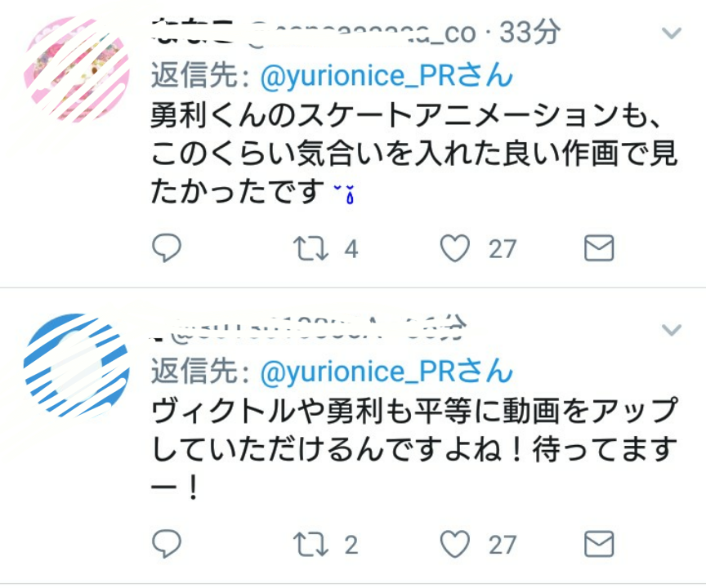The height and width of the screenshot is (588, 706).
Task: View the pink floral profile avatar
Action: (x=77, y=69)
